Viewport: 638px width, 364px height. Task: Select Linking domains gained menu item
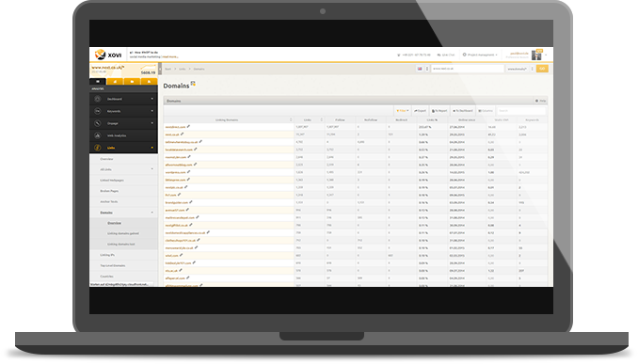(x=123, y=233)
